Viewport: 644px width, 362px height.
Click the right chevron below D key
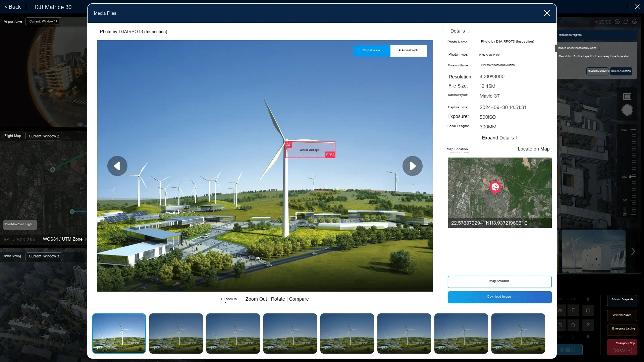573,336
